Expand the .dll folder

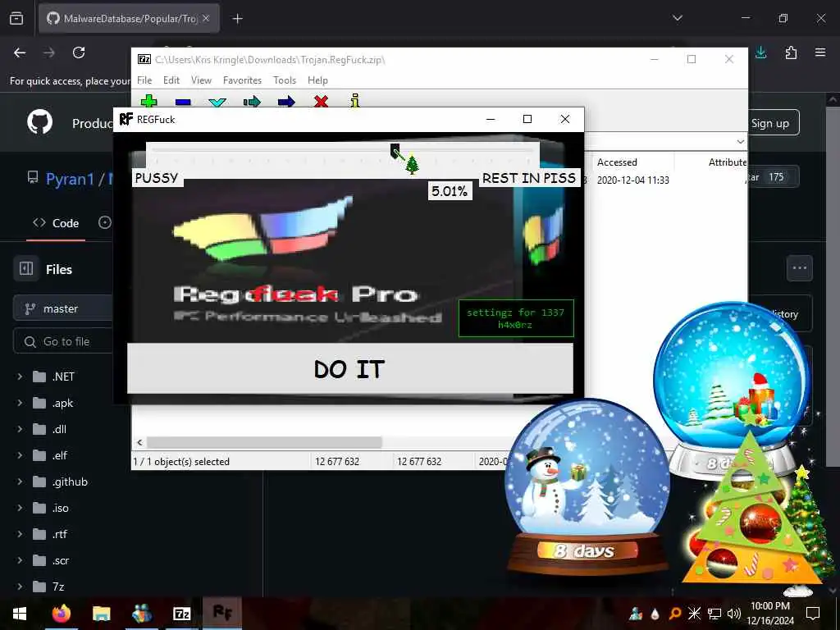[20, 429]
